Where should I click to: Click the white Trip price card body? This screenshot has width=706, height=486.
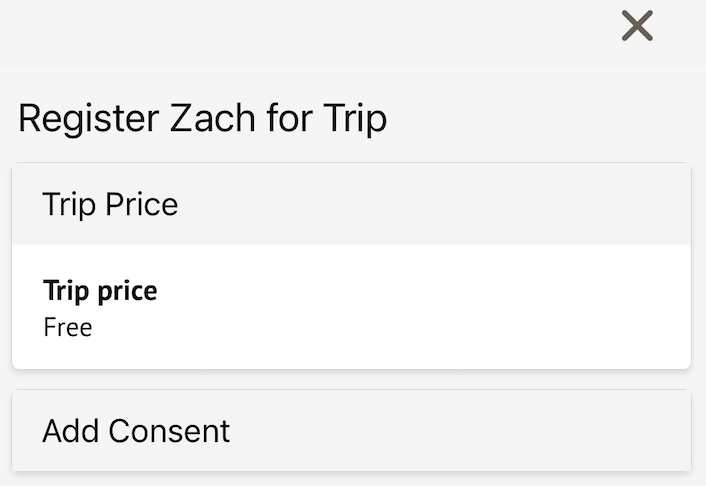pos(400,308)
